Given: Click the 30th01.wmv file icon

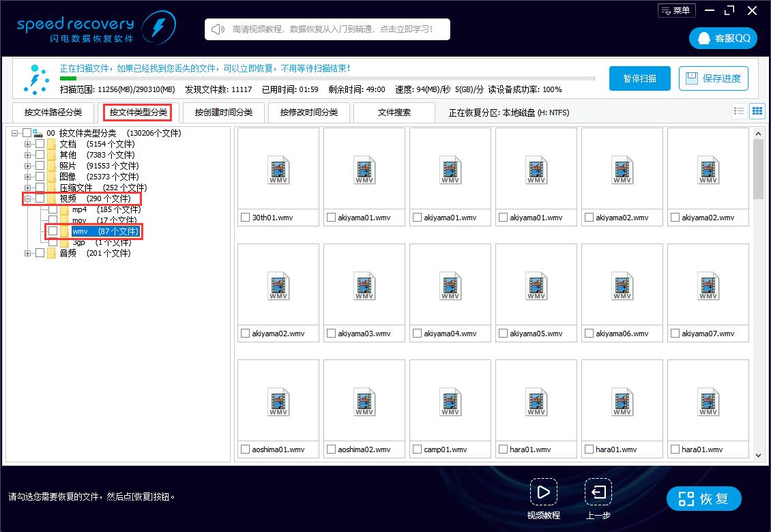Looking at the screenshot, I should click(278, 170).
